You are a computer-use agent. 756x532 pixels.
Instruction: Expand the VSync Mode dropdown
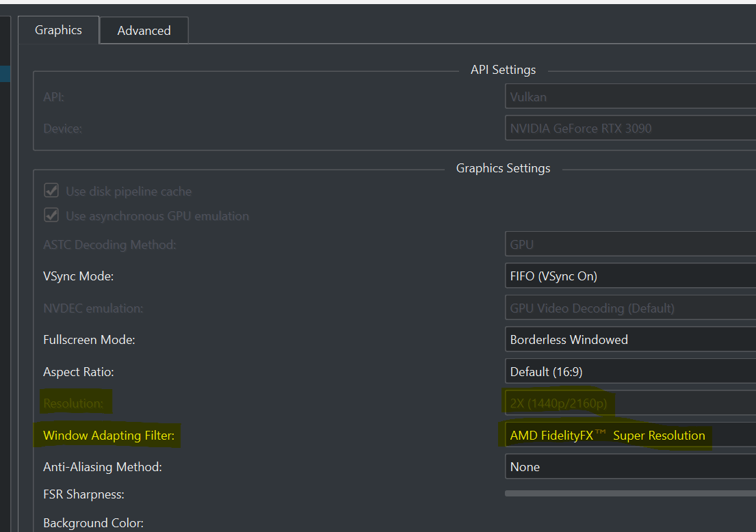(x=629, y=276)
